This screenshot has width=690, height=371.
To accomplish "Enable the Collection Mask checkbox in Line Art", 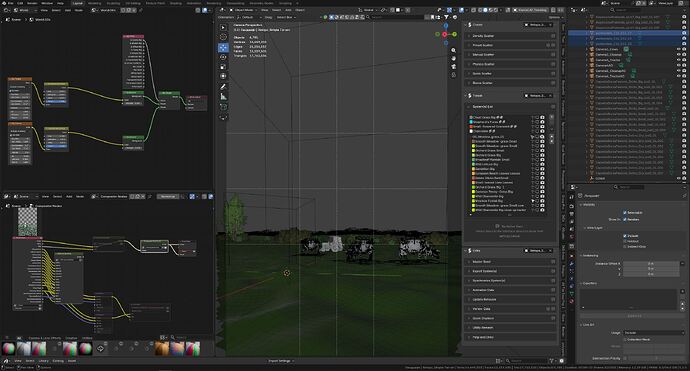I will pyautogui.click(x=625, y=339).
